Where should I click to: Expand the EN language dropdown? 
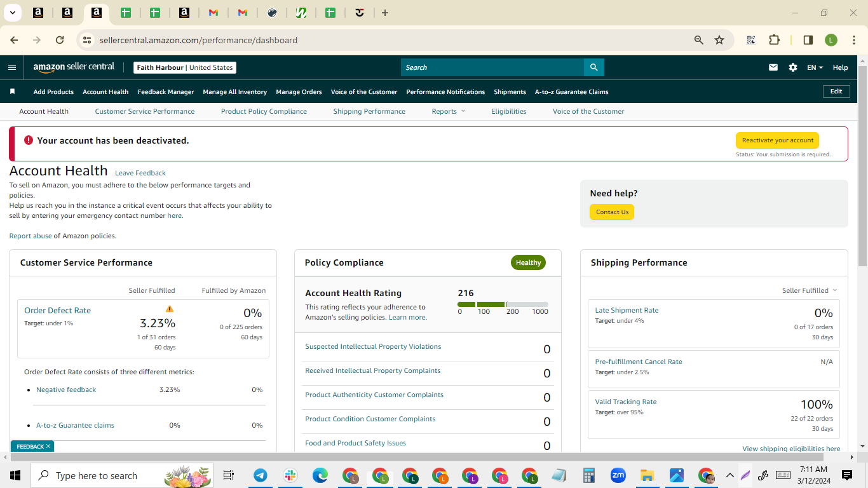(x=815, y=67)
